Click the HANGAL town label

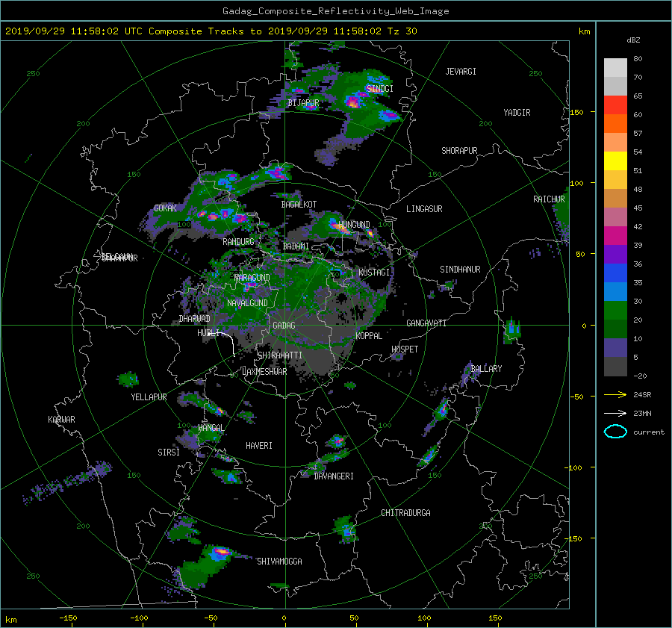tap(211, 428)
